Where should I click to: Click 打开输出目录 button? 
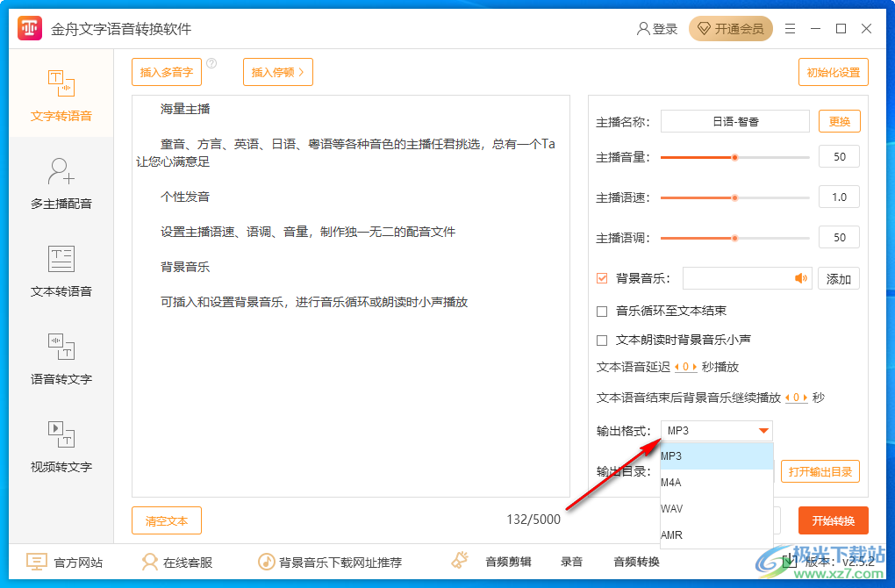pyautogui.click(x=820, y=471)
